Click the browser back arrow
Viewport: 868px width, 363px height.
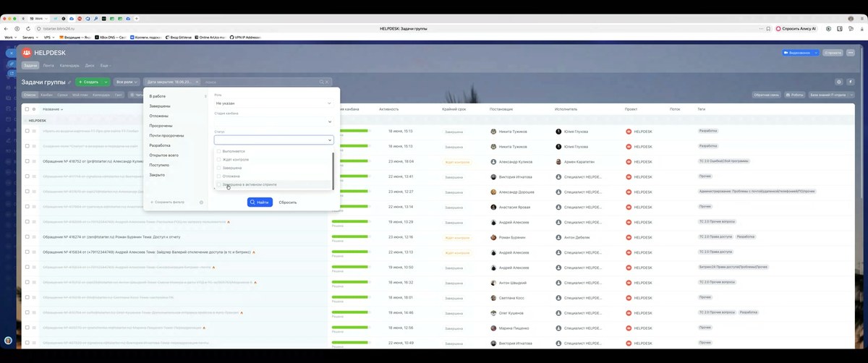pos(7,28)
